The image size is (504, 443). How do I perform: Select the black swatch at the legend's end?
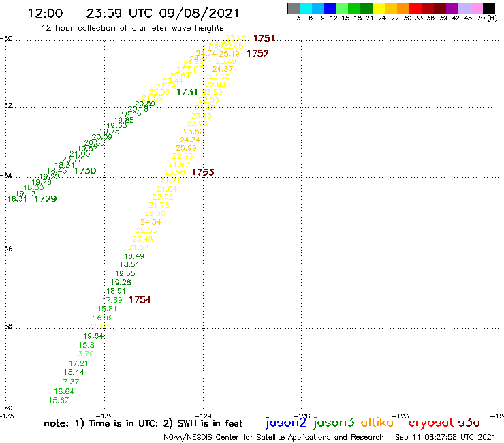tap(488, 8)
